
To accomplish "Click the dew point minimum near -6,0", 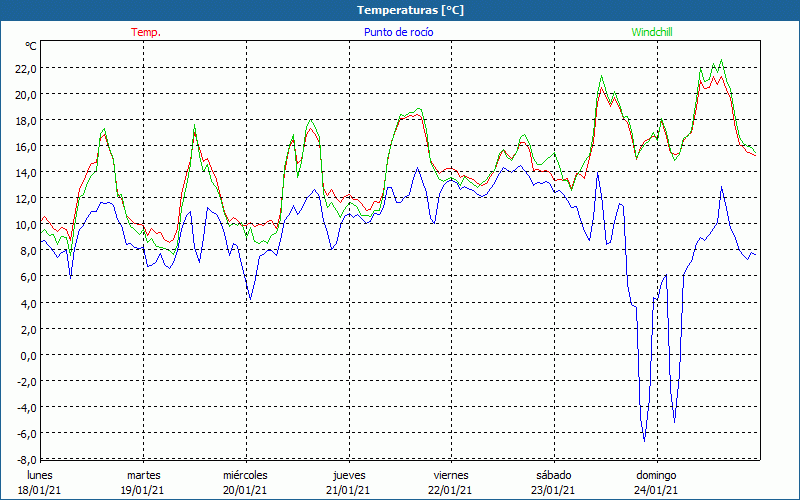I will click(x=644, y=441).
